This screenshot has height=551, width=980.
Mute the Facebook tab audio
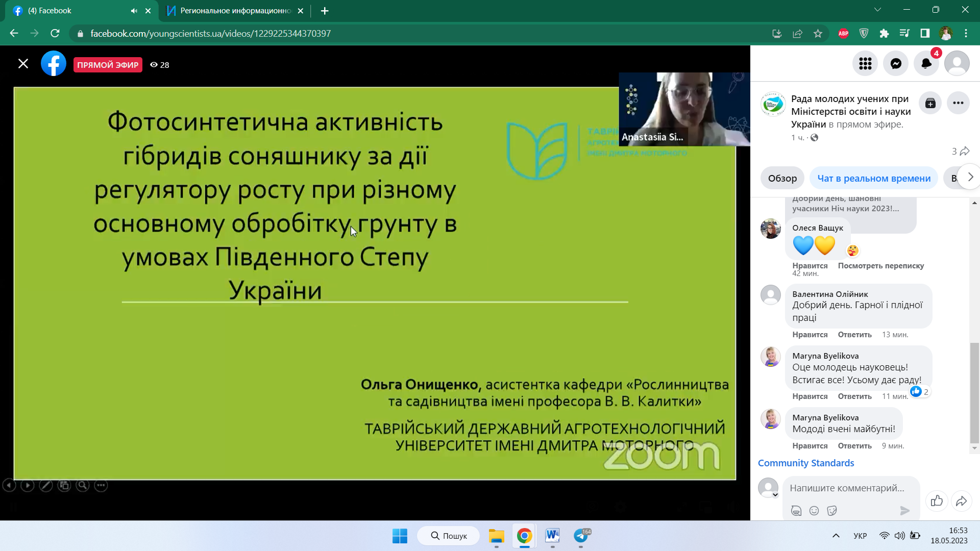tap(134, 11)
